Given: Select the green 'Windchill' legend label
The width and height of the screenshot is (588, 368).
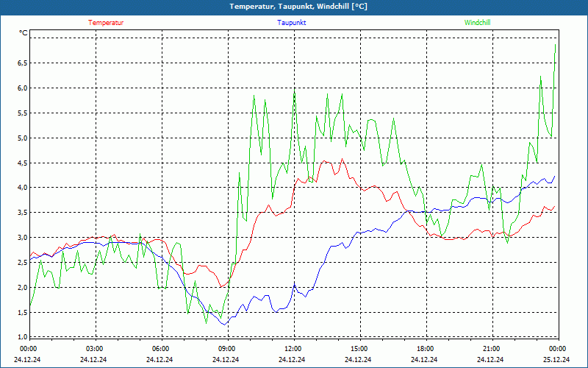Looking at the screenshot, I should 478,23.
